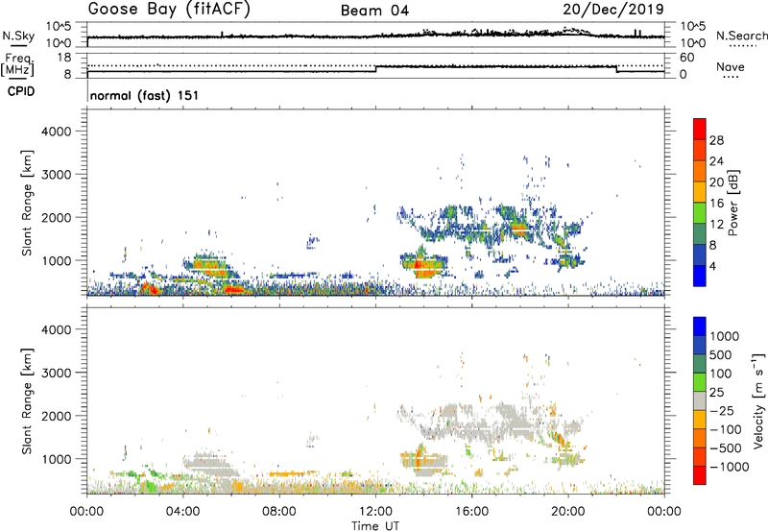The height and width of the screenshot is (532, 768).
Task: Click the 20:00 time tick label
Action: [567, 512]
